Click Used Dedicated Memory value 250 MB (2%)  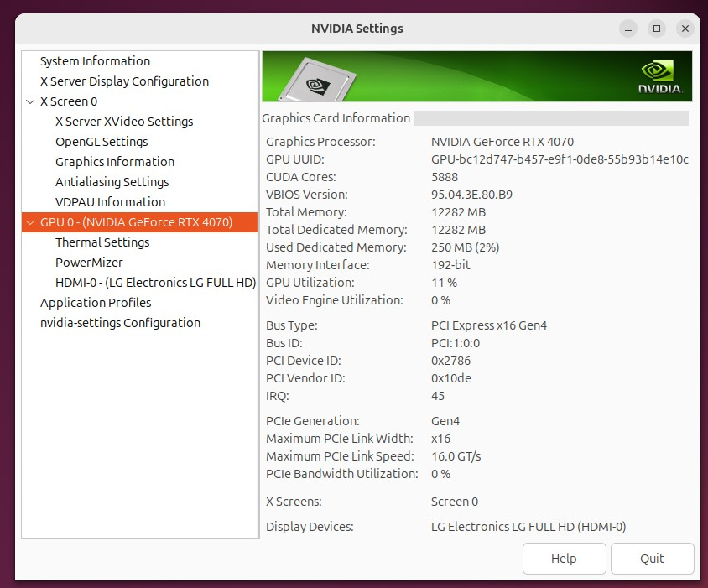pos(465,247)
